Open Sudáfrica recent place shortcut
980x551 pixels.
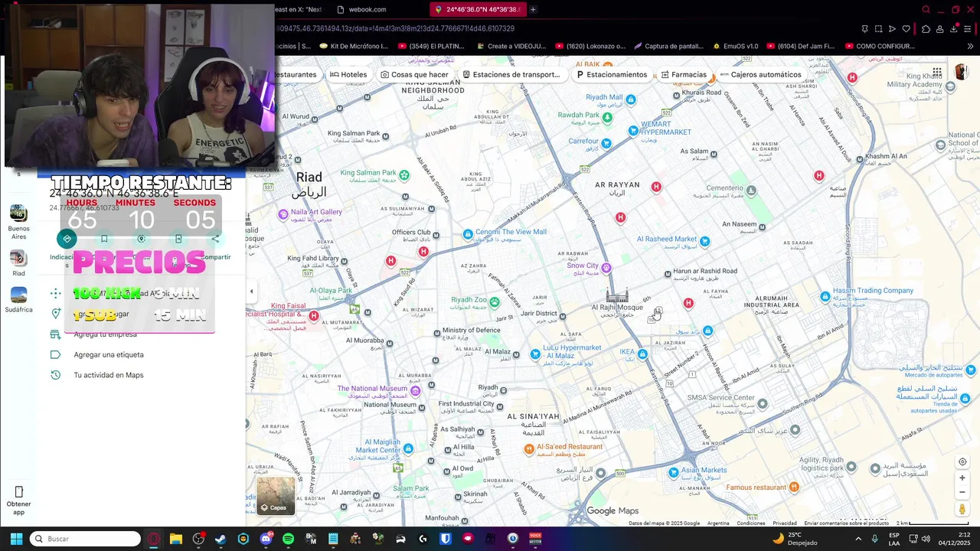(x=18, y=295)
